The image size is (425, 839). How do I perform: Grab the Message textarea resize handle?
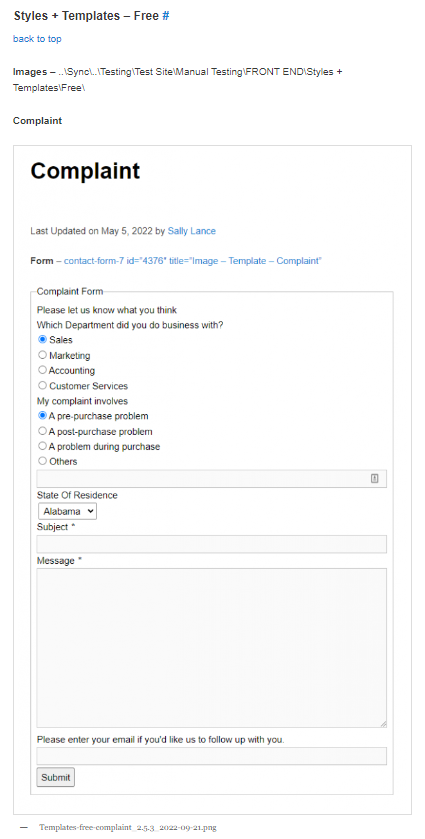[x=383, y=724]
